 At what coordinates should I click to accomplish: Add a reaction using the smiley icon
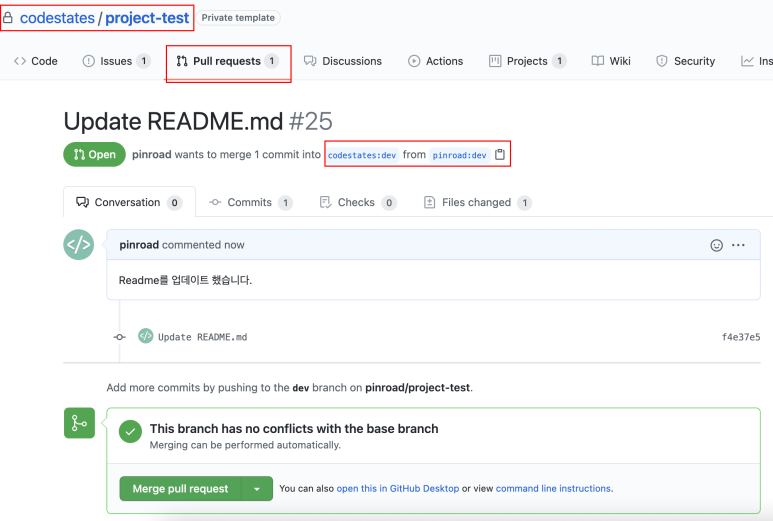716,245
